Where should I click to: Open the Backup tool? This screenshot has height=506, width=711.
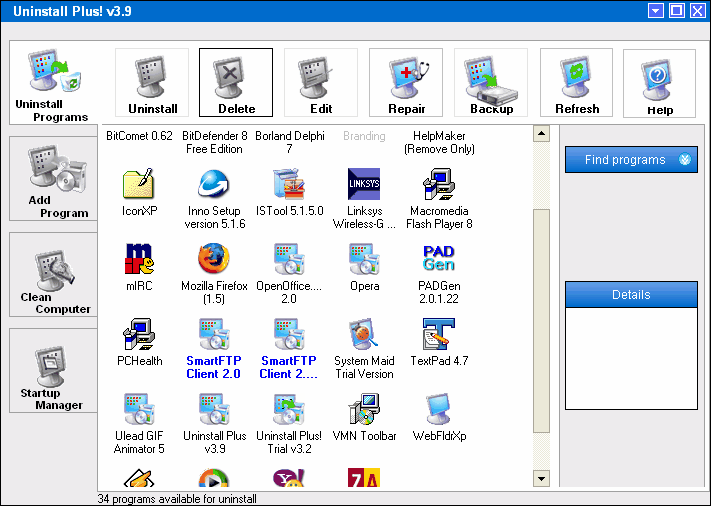[491, 83]
